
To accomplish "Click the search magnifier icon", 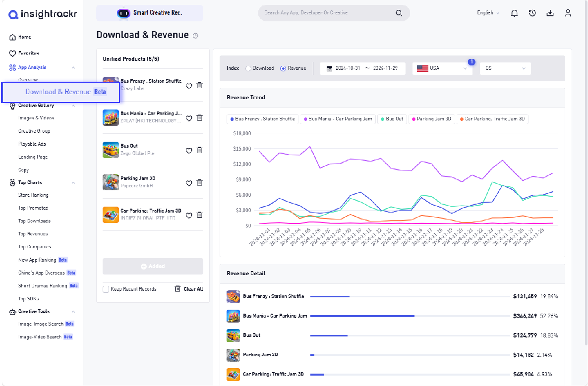I will (399, 13).
